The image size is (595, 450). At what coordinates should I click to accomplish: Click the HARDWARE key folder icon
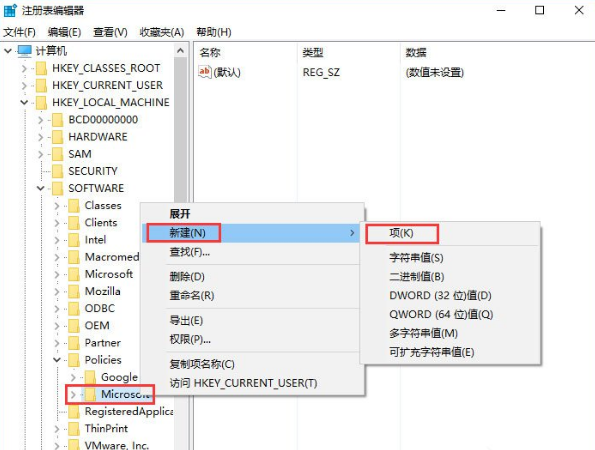pyautogui.click(x=57, y=137)
